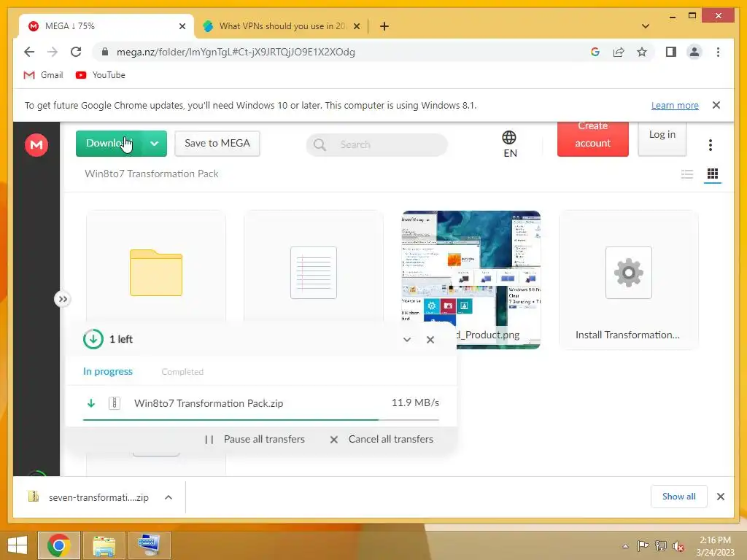The image size is (747, 560).
Task: Click the Learn more link
Action: [675, 105]
